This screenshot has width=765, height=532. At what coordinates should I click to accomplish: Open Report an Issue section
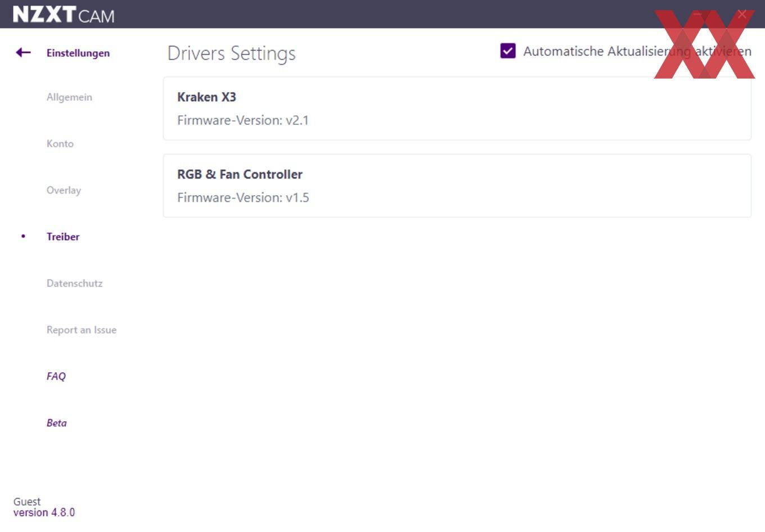pos(82,330)
